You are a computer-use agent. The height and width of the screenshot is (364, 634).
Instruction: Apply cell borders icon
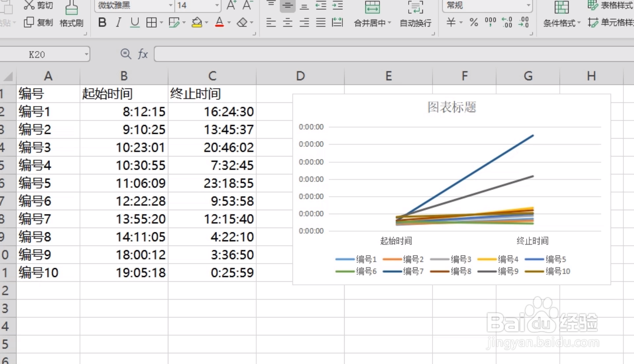pos(152,23)
